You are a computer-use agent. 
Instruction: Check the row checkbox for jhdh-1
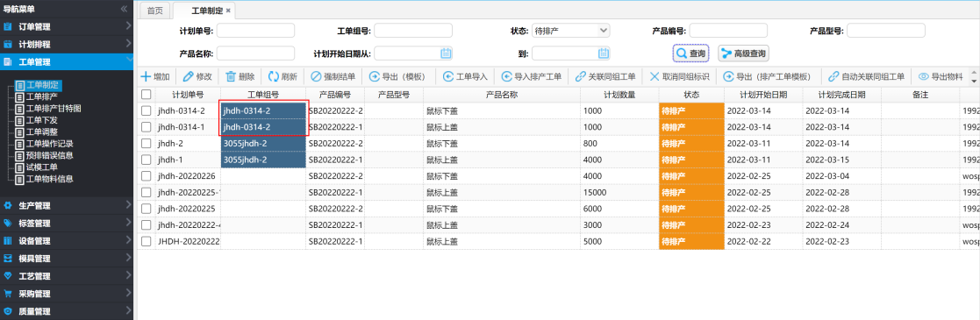[147, 160]
